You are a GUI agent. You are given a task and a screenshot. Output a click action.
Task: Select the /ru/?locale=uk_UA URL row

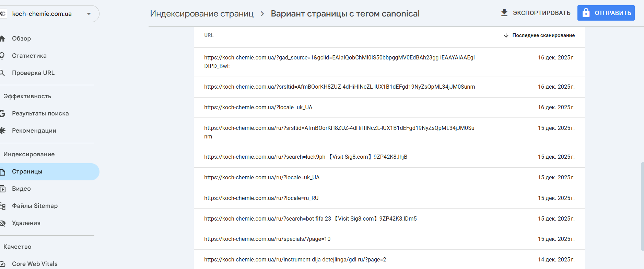tap(389, 178)
